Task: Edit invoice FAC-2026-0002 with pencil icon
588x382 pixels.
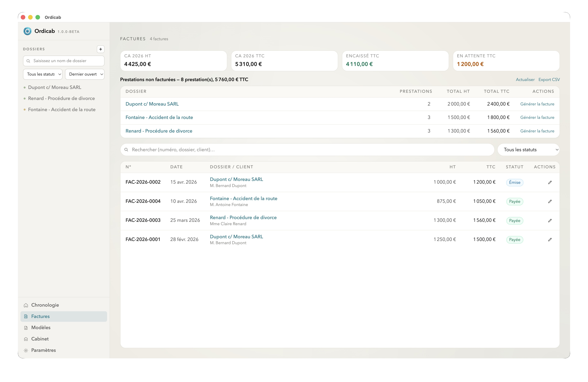Action: [550, 183]
